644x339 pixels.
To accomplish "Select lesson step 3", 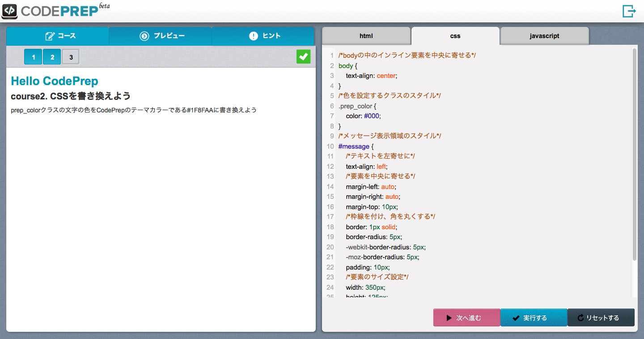I will 70,56.
